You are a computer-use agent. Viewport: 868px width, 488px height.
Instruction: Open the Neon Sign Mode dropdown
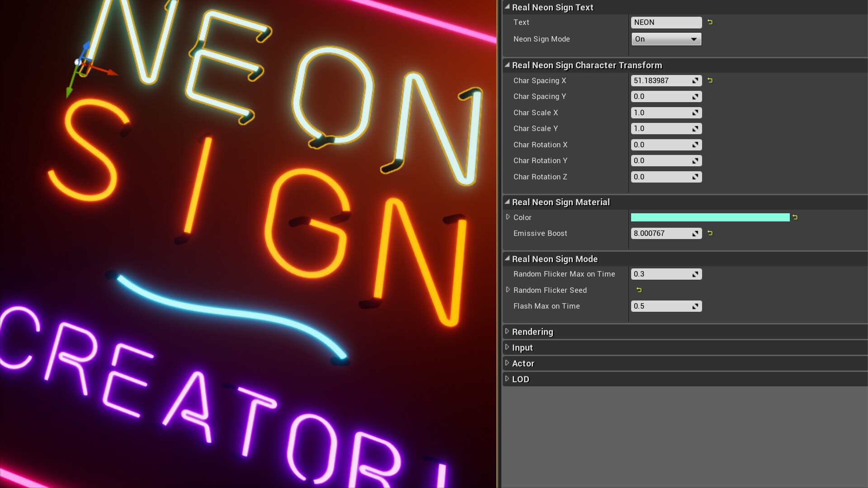click(x=693, y=39)
